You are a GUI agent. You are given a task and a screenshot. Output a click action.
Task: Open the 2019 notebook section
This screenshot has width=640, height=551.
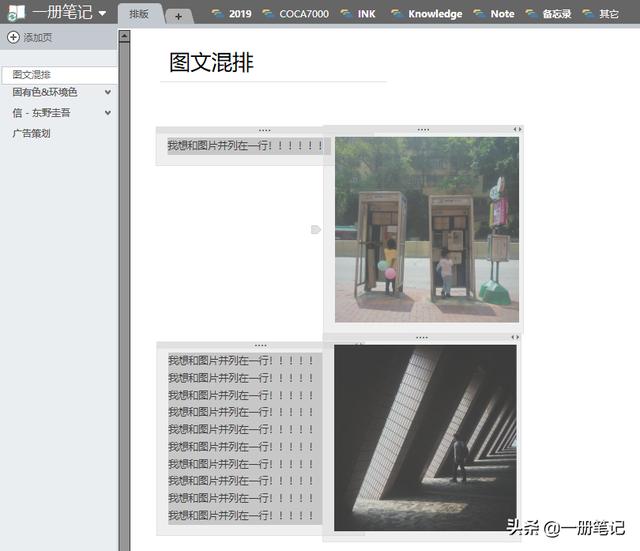coord(240,14)
